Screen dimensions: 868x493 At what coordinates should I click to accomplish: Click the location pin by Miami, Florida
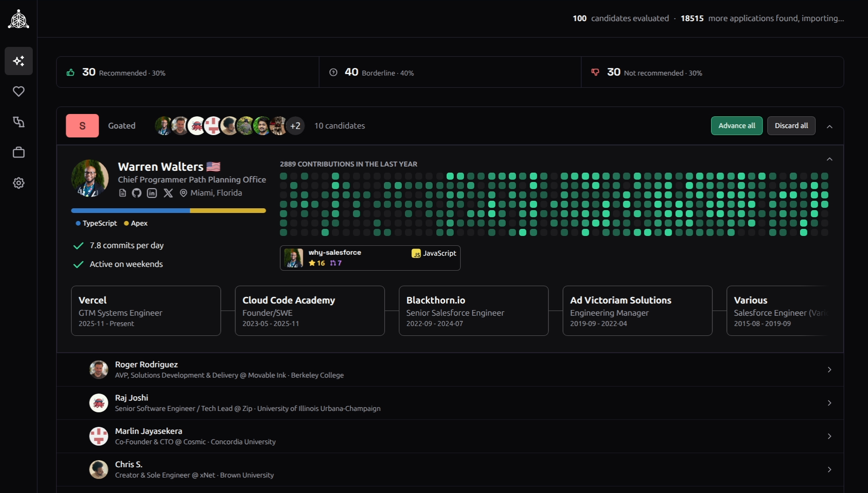[184, 193]
